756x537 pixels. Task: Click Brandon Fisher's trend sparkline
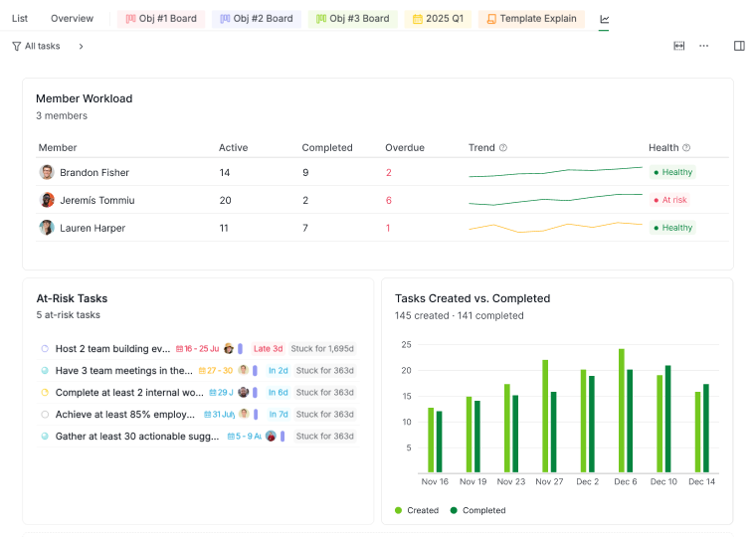[x=555, y=172]
